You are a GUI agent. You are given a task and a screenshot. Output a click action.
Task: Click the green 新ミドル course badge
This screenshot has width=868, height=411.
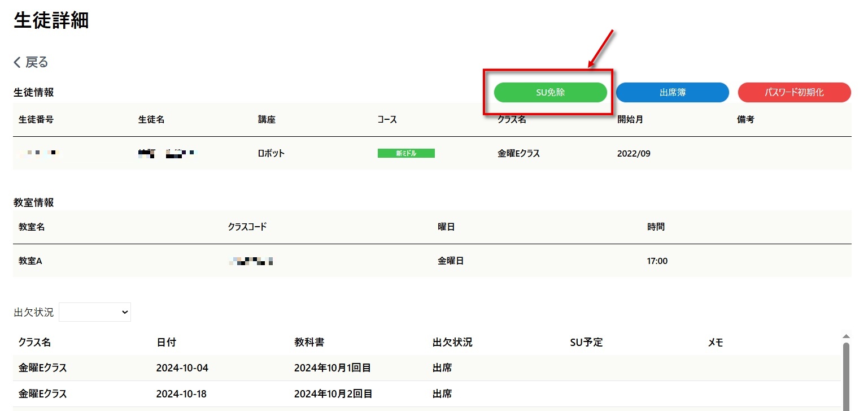tap(406, 153)
